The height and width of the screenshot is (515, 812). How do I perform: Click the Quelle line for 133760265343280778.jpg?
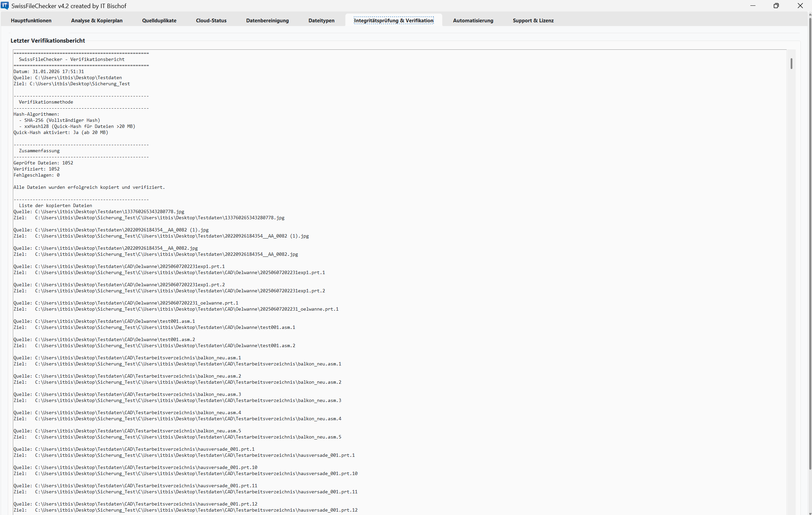pos(99,212)
